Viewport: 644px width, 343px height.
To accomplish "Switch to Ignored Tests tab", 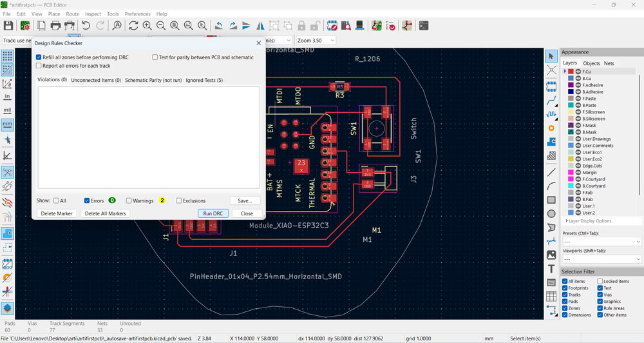I will point(204,80).
